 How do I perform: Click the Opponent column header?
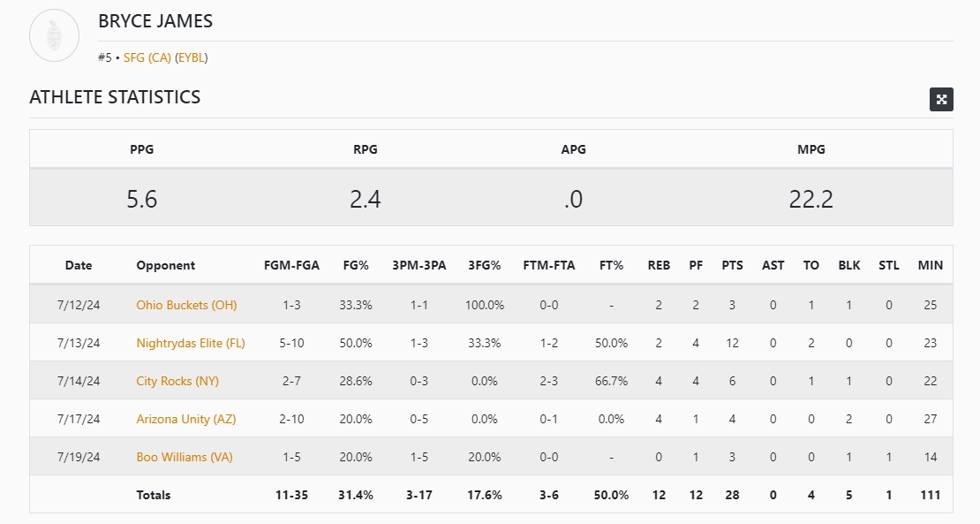pos(166,265)
